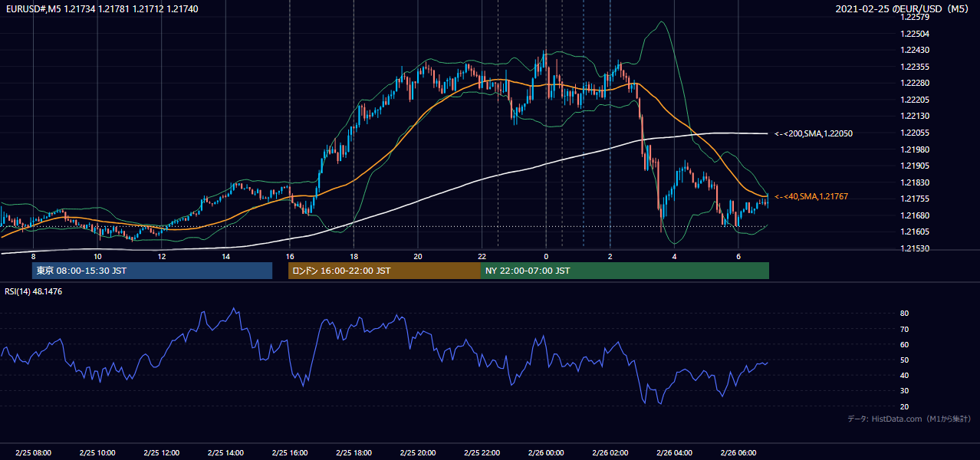
Task: Click the 2/26 04:00 time label
Action: 674,452
